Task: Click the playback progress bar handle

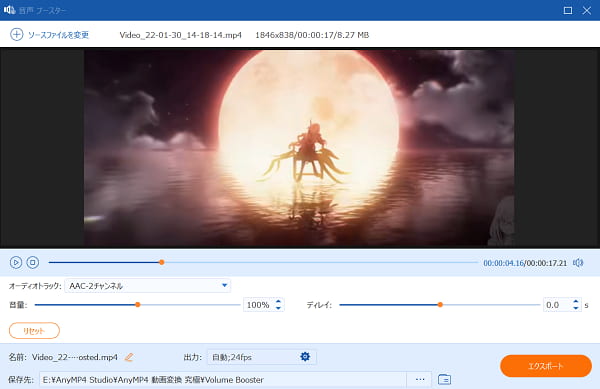Action: [162, 262]
